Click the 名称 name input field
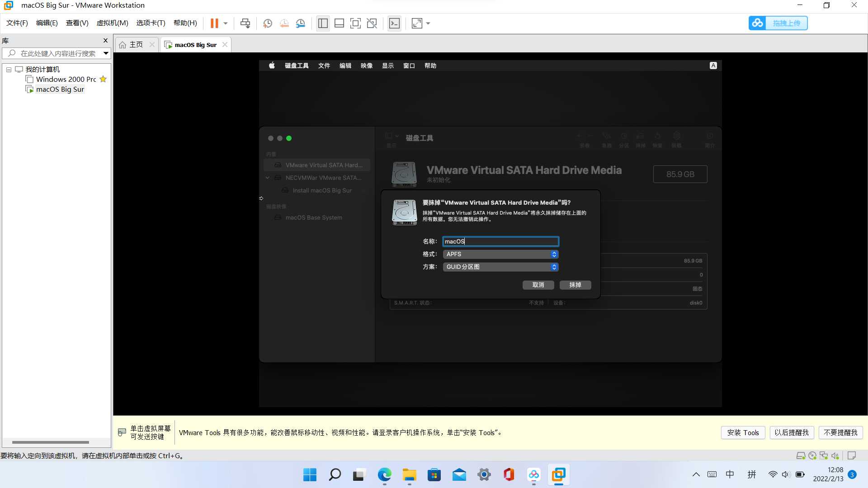This screenshot has width=868, height=488. [x=500, y=242]
